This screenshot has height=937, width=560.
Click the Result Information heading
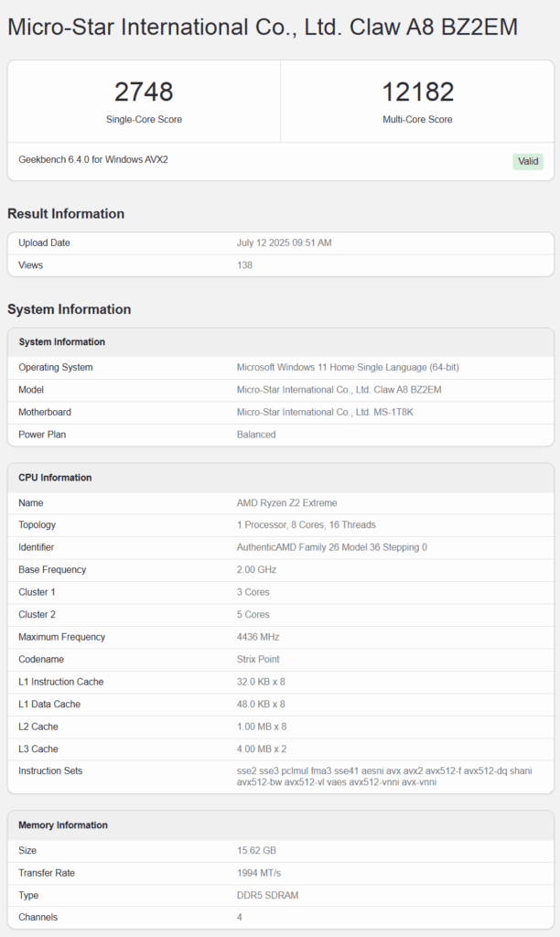(66, 214)
